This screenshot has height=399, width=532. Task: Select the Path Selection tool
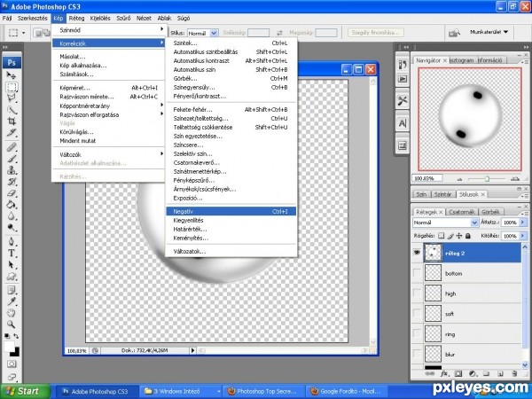12,264
